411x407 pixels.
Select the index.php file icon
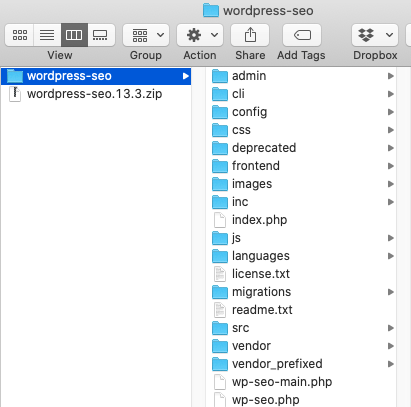[x=220, y=220]
